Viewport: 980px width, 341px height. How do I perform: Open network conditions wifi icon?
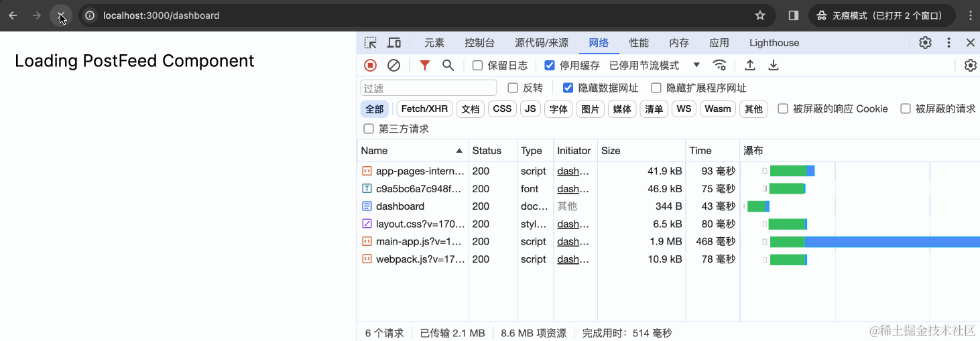719,65
